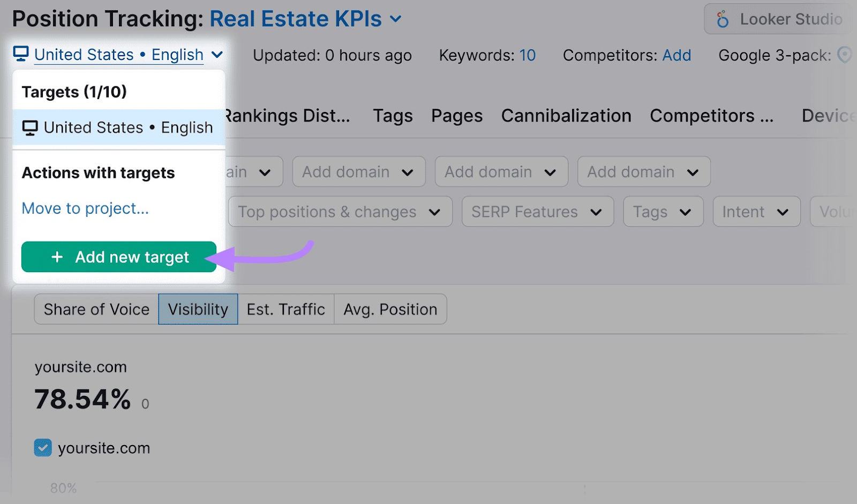Image resolution: width=857 pixels, height=504 pixels.
Task: Click the monitor icon next to the listed target
Action: click(x=29, y=127)
